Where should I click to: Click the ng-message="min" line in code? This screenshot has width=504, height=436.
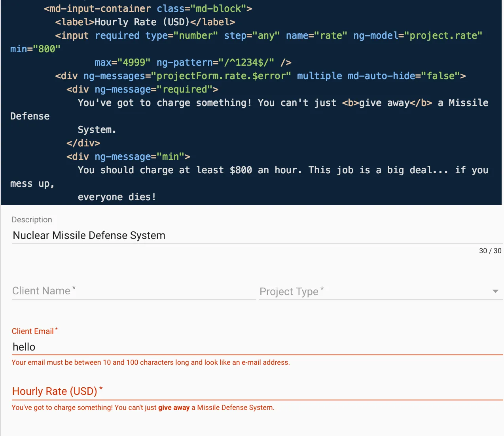coord(128,157)
